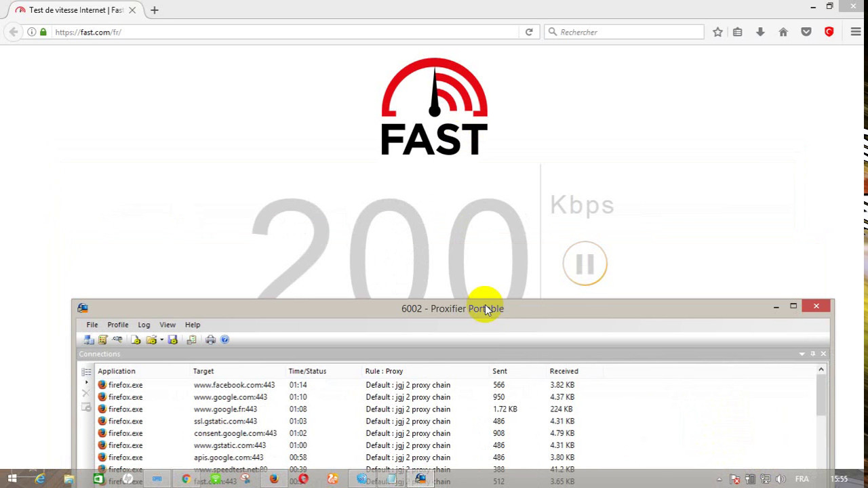Open the Connections pane dropdown arrow
This screenshot has height=488, width=868.
[802, 354]
